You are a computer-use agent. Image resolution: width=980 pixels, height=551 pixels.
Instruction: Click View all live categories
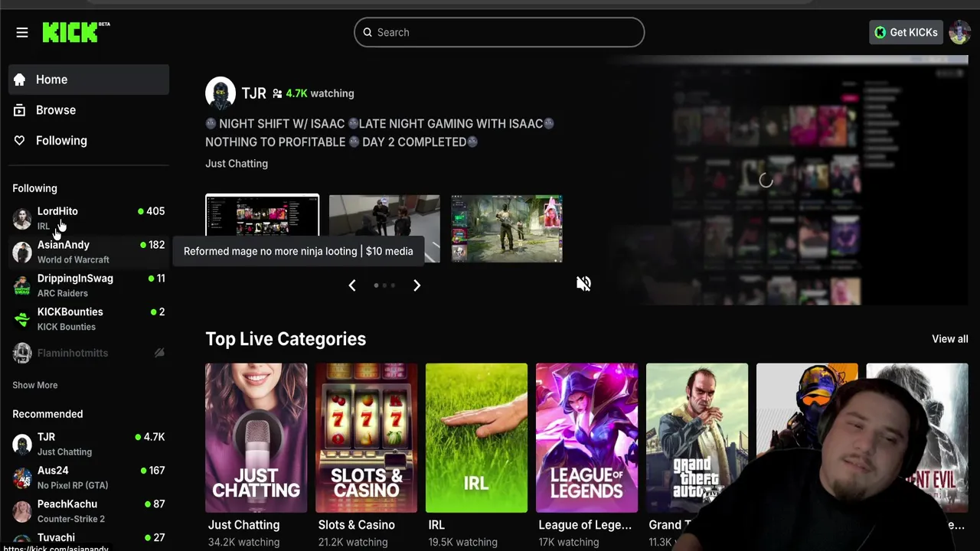click(949, 339)
